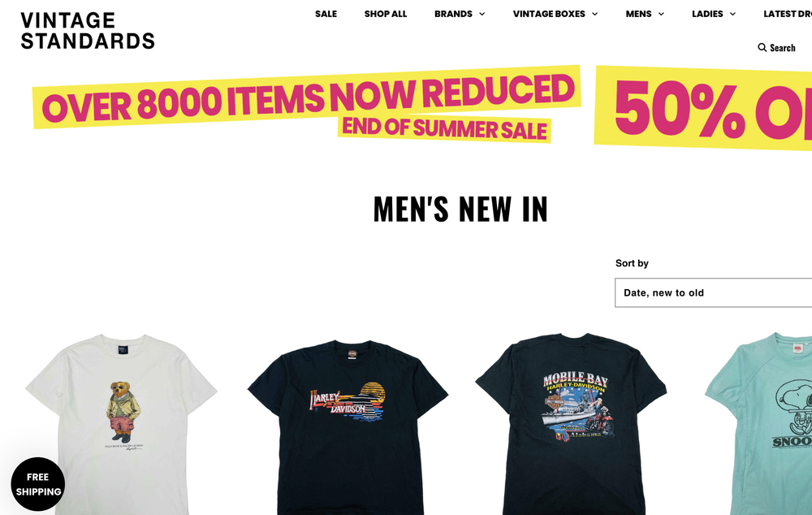View the Mobile Bay Harley-Davidson t-shirt
Screen dimensions: 812x515
coord(571,424)
